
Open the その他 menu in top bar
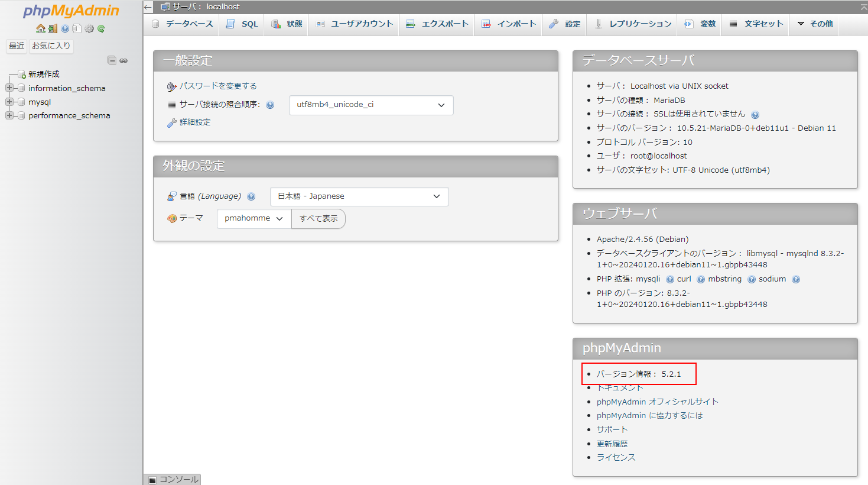click(814, 24)
